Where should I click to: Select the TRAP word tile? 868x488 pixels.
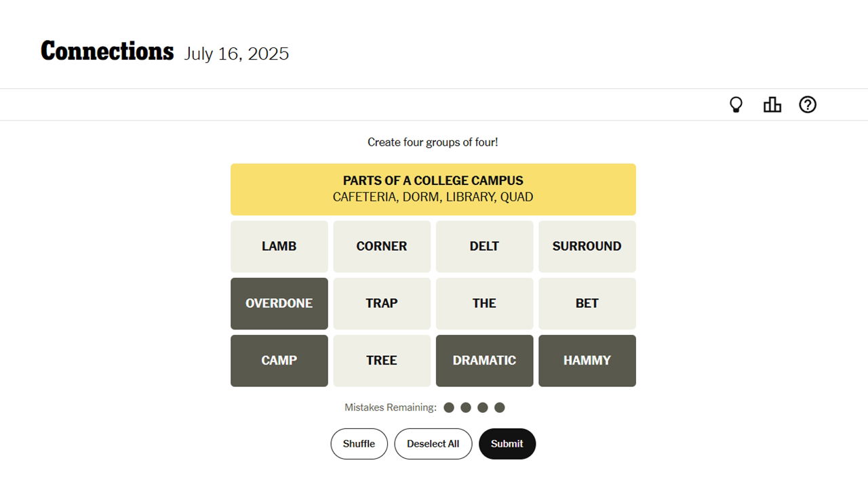(382, 304)
